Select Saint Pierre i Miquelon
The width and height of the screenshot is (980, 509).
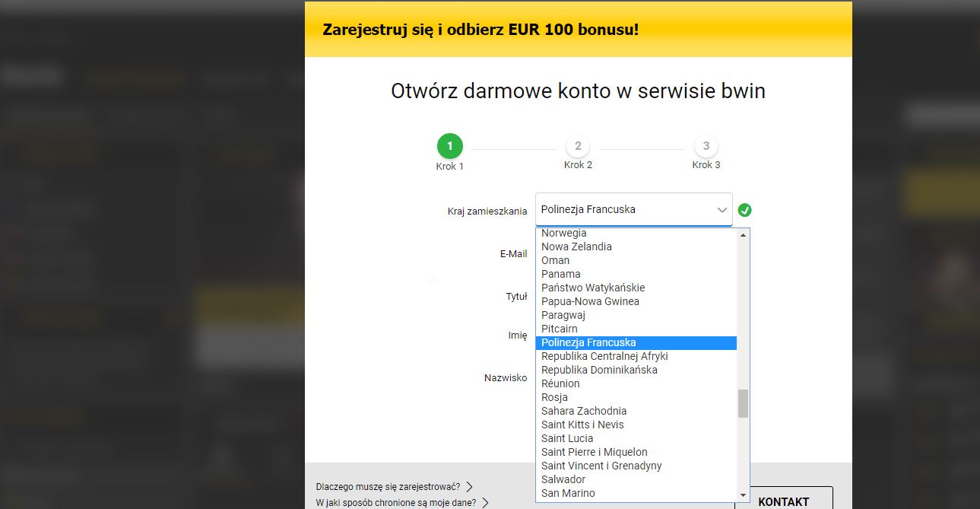(636, 452)
